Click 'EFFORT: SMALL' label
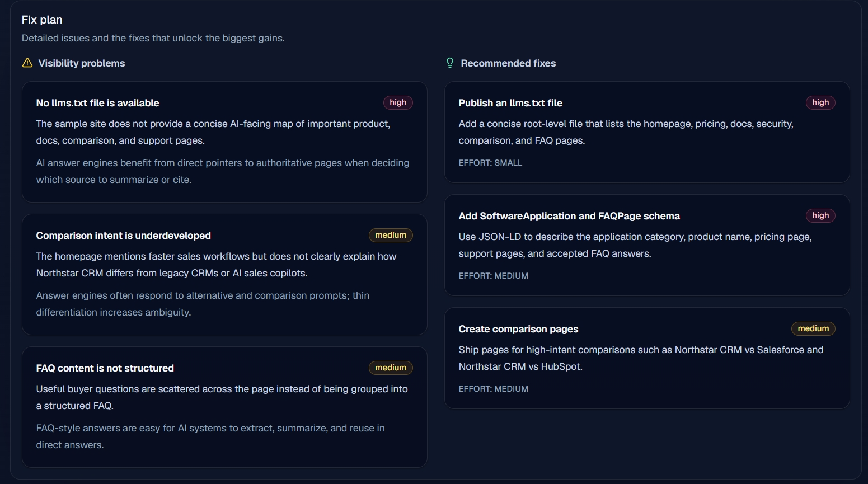This screenshot has width=868, height=484. [x=490, y=163]
